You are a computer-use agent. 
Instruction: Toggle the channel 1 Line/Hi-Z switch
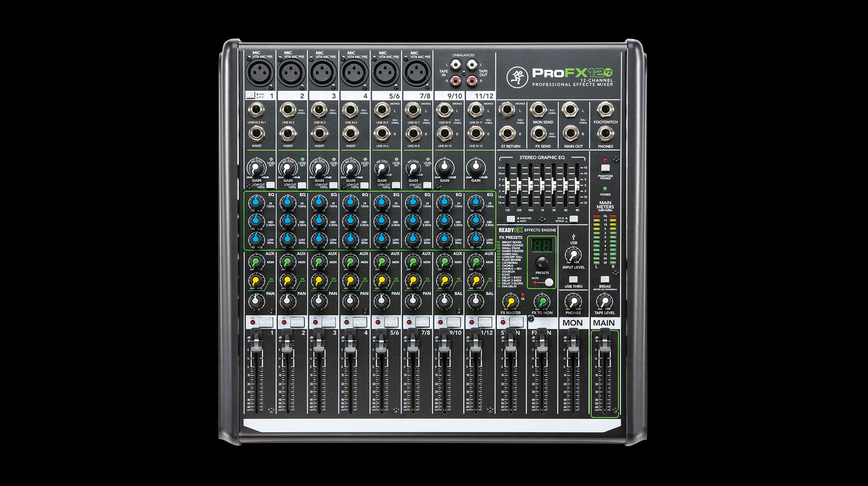251,95
